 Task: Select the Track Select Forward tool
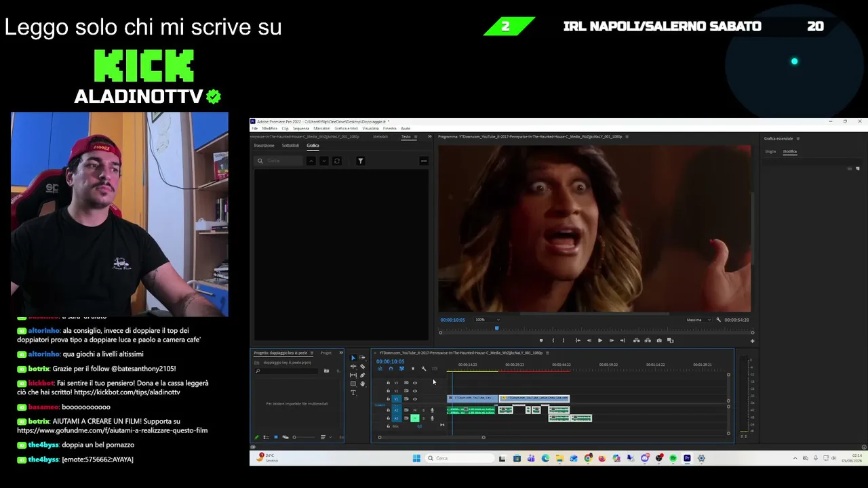coord(362,358)
